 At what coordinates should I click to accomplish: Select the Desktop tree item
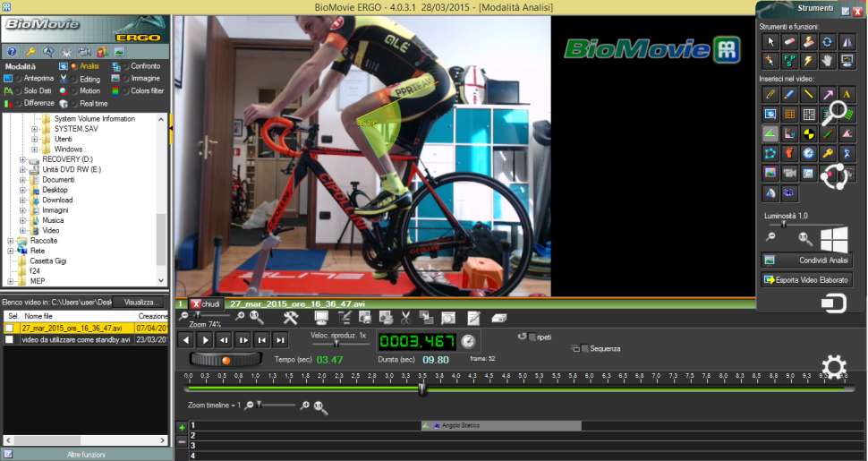[x=55, y=190]
